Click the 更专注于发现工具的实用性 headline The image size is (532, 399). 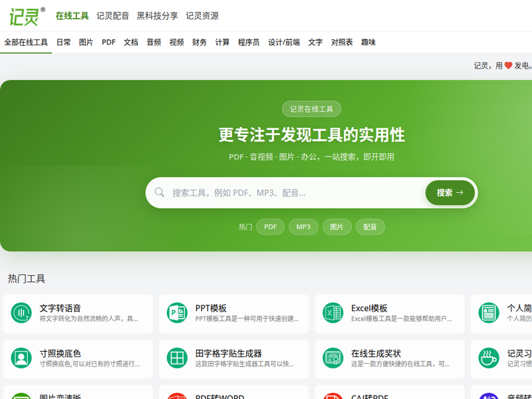(311, 135)
